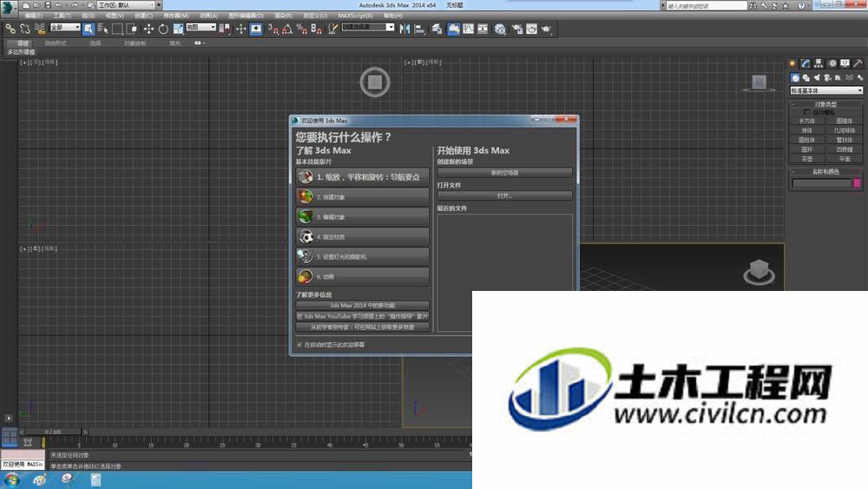
Task: Click the Window/Crossing selection icon
Action: [x=132, y=29]
